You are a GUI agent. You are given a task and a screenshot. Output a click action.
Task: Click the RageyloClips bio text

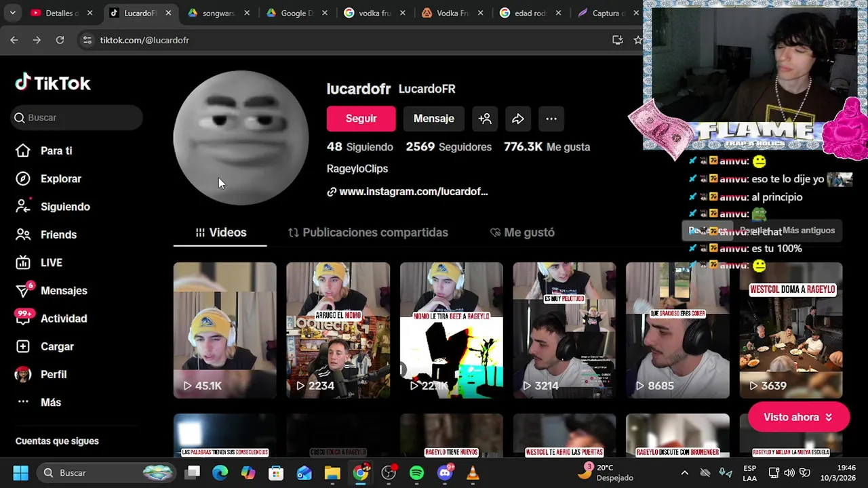coord(357,169)
